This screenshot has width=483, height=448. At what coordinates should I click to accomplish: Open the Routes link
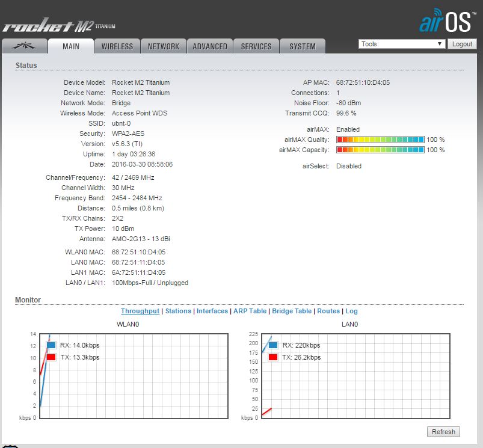tap(328, 311)
